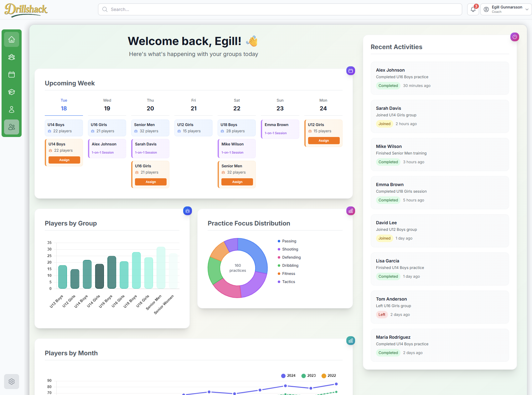The image size is (532, 395).
Task: Assign the Senior Men session on Saturday
Action: pos(237,182)
